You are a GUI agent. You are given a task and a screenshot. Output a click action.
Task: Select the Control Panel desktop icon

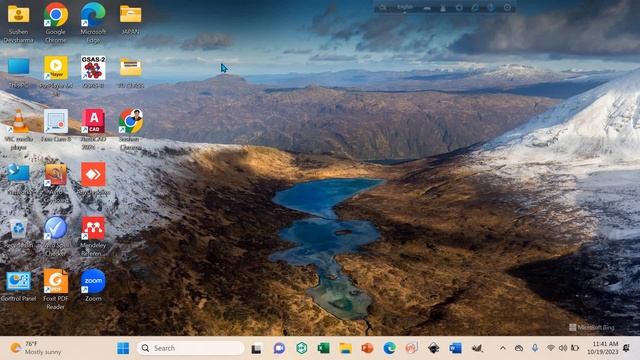(18, 286)
